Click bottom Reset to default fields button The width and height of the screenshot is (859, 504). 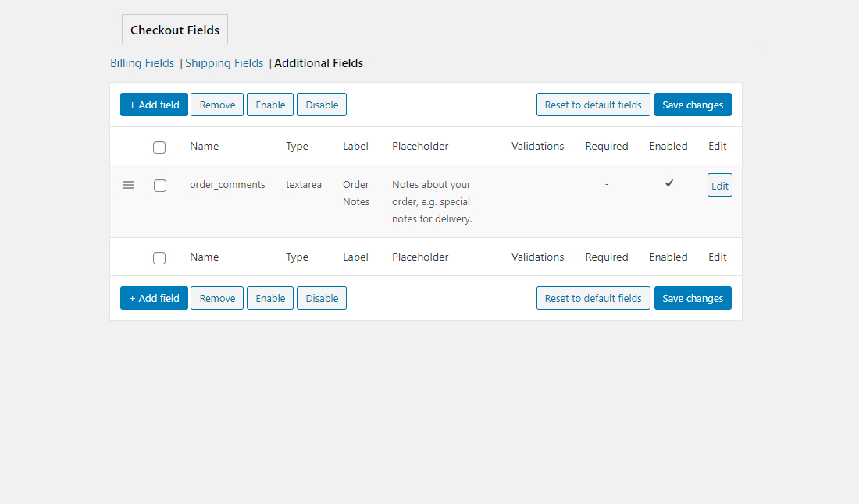click(x=593, y=298)
